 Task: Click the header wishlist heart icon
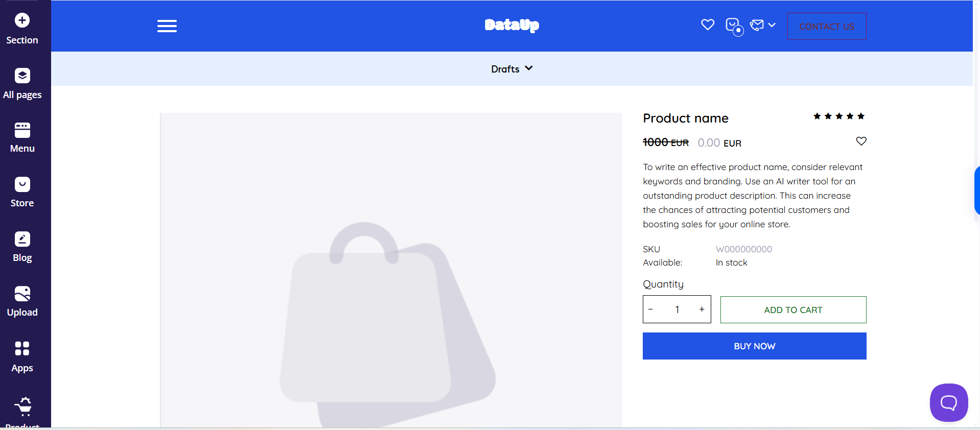click(x=708, y=25)
